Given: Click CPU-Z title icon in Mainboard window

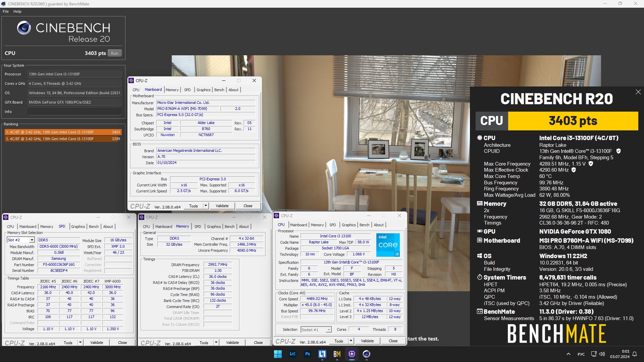Looking at the screenshot, I should [x=131, y=80].
